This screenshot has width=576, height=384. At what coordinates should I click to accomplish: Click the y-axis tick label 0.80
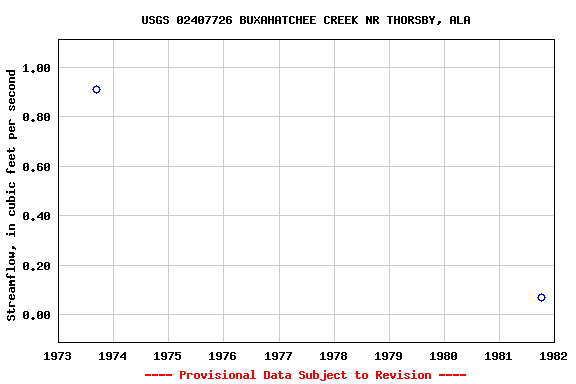pyautogui.click(x=36, y=117)
